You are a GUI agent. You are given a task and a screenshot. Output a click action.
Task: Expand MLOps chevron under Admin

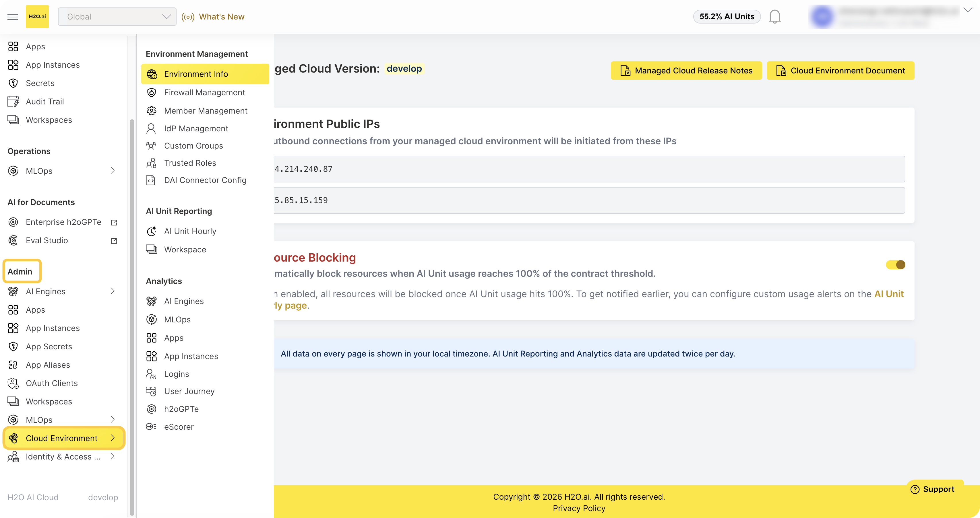(x=113, y=420)
